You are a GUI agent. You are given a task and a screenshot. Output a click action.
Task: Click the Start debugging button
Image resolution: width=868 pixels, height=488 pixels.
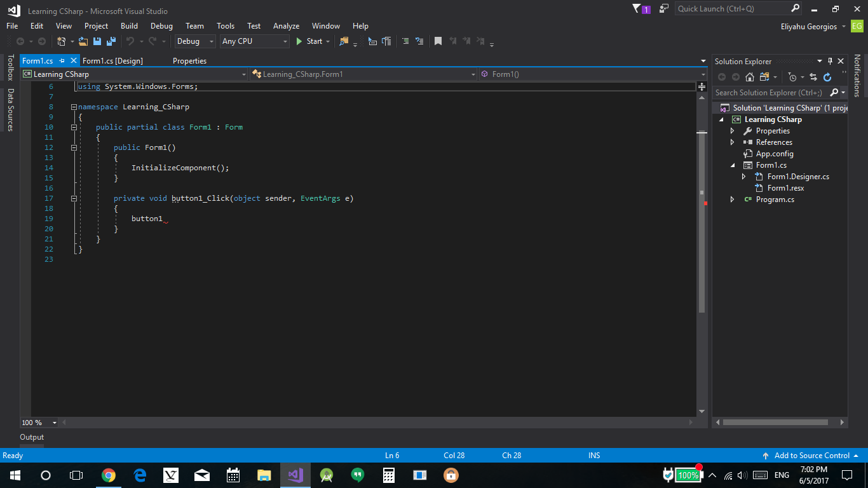309,41
